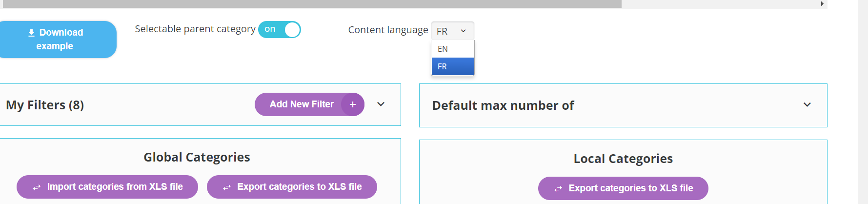The width and height of the screenshot is (868, 204).
Task: Expand the My Filters panel chevron
Action: [381, 104]
